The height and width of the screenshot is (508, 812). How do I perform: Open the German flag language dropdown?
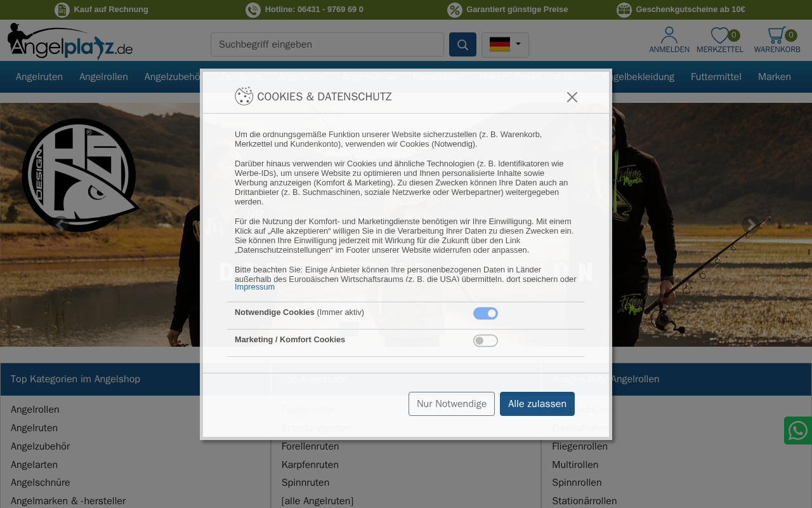505,44
